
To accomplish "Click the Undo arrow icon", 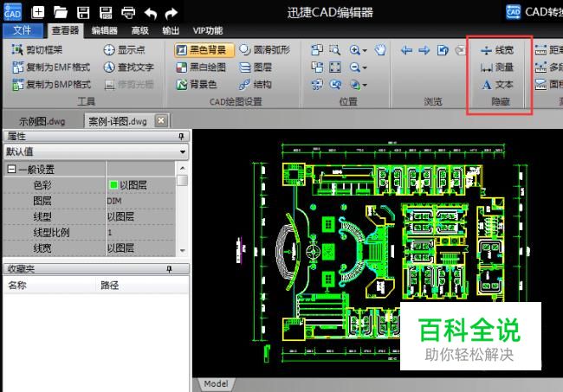I will pyautogui.click(x=151, y=13).
